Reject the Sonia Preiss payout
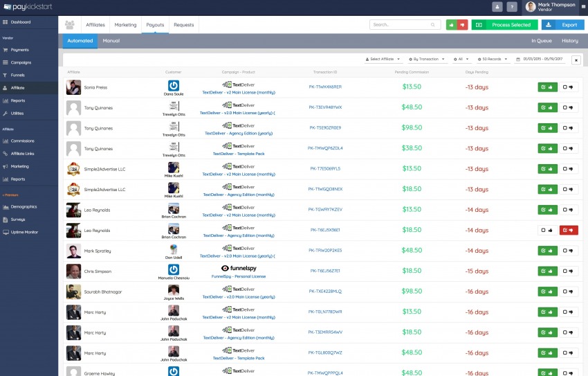Viewport: 588px width, 376px height. [x=568, y=87]
